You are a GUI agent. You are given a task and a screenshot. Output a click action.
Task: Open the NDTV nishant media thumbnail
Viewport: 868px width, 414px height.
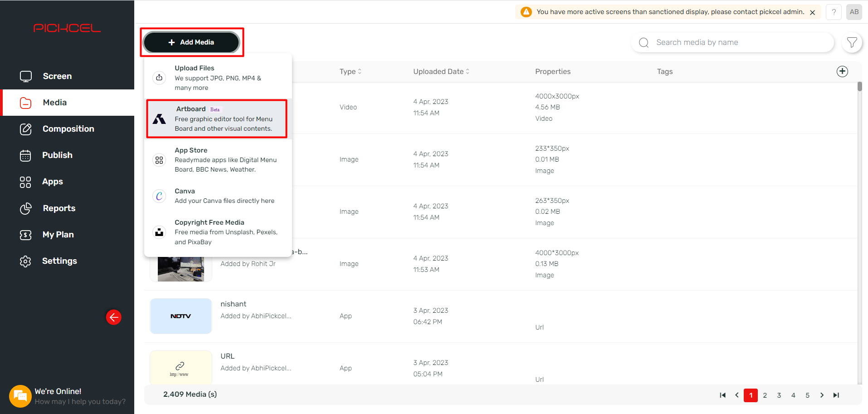pyautogui.click(x=181, y=316)
